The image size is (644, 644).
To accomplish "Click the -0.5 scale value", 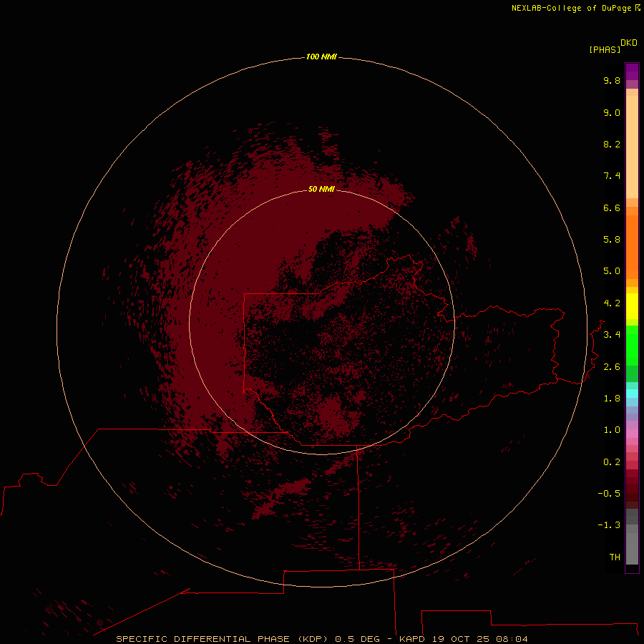I will [609, 493].
